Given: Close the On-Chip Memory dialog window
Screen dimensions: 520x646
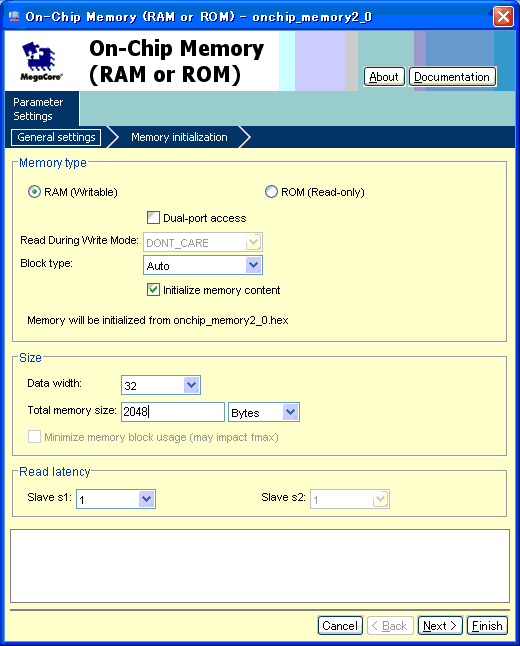Looking at the screenshot, I should (x=503, y=17).
